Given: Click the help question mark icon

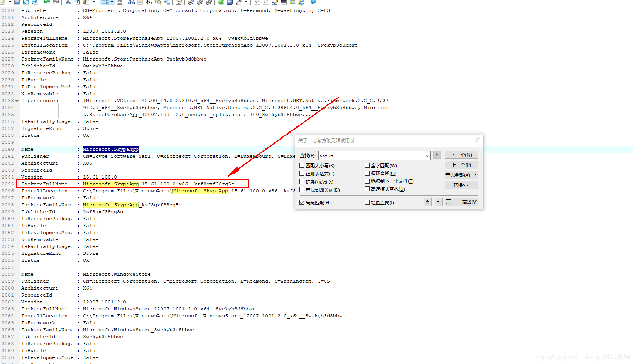Looking at the screenshot, I should pyautogui.click(x=313, y=2).
